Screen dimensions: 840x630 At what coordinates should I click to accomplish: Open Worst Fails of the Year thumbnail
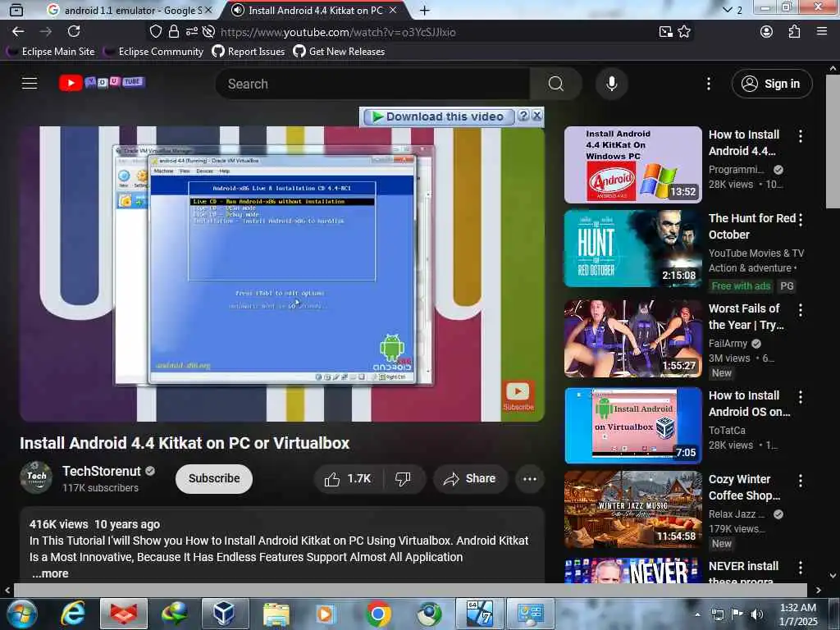[632, 339]
